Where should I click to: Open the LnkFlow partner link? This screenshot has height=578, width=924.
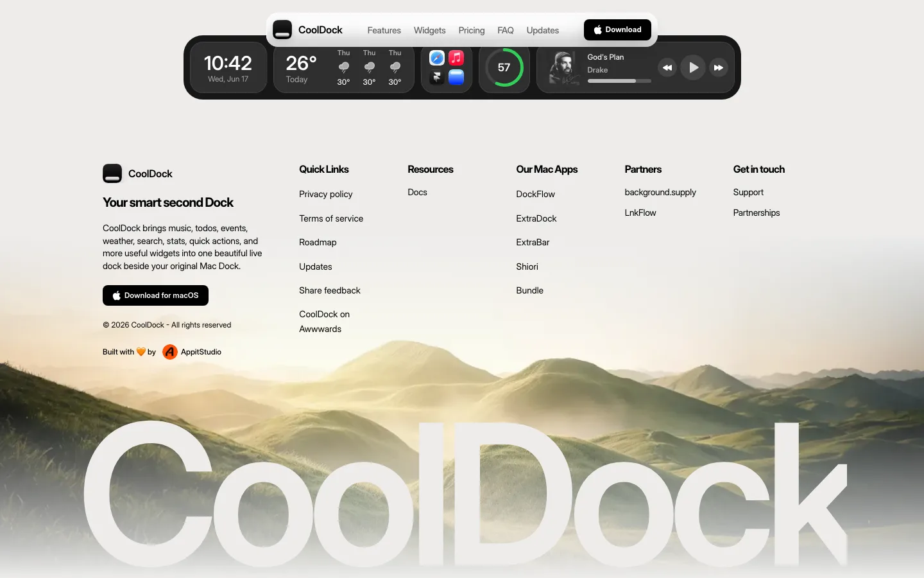[x=640, y=213]
